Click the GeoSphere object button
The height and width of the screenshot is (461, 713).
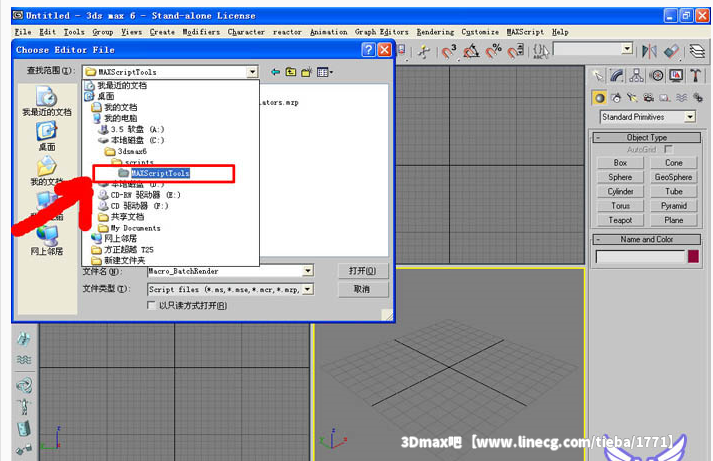(x=673, y=177)
